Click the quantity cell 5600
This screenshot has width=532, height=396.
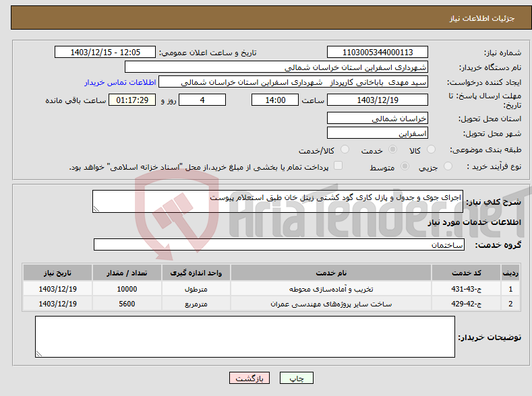(127, 304)
